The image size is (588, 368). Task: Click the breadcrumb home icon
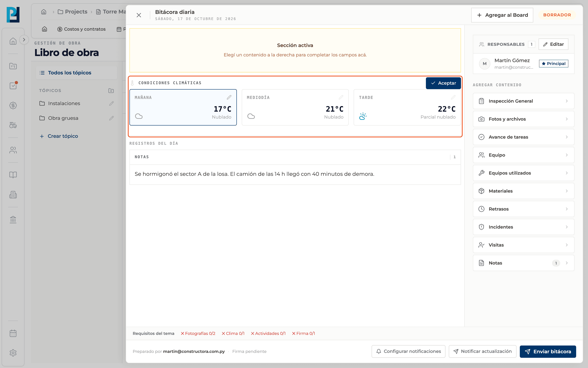coord(44,12)
